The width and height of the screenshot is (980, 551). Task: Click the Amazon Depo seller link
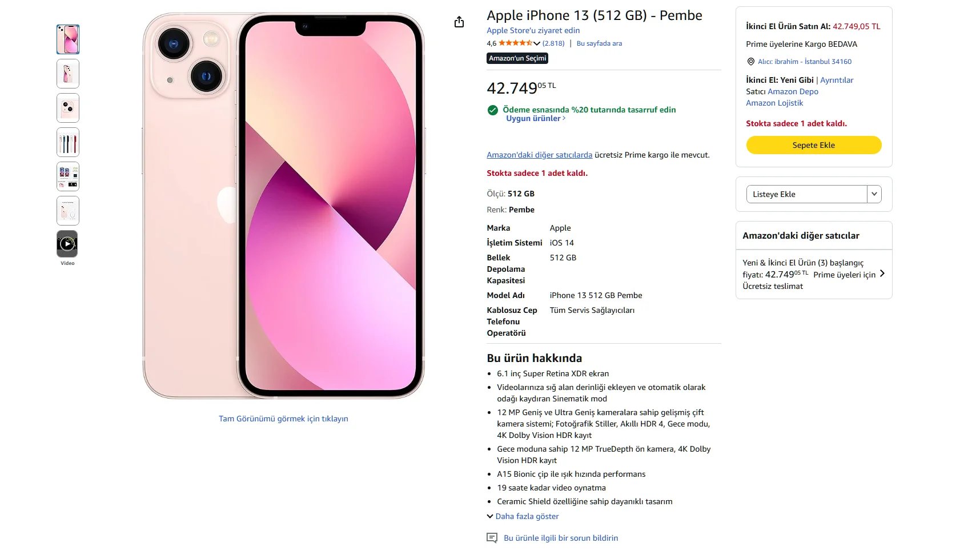[x=793, y=91]
